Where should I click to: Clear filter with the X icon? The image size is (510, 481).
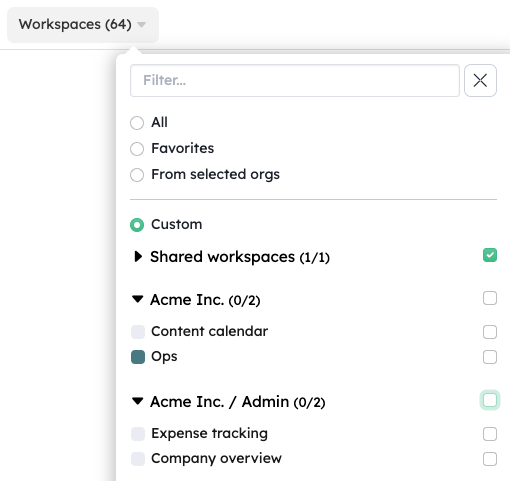pyautogui.click(x=480, y=80)
